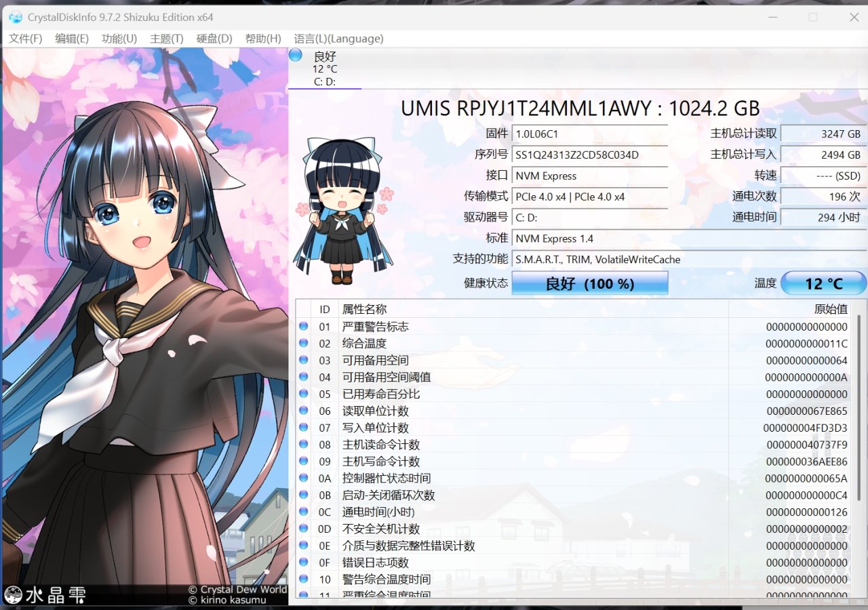Click raw value 0000000000065A

pyautogui.click(x=807, y=478)
